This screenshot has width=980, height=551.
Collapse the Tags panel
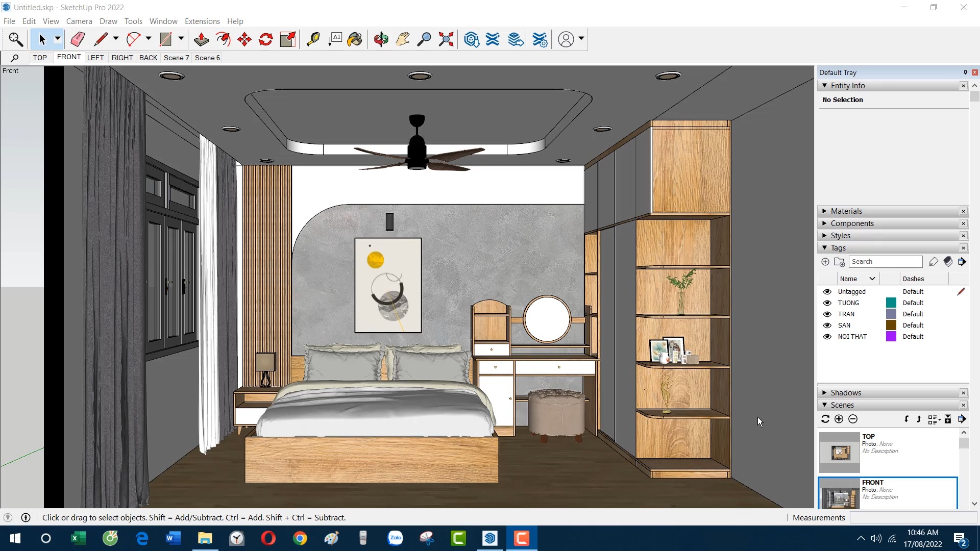825,248
